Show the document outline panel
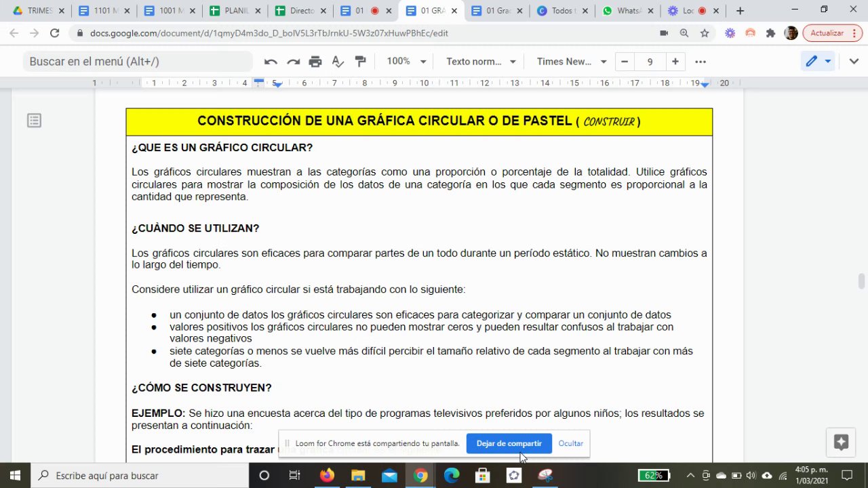 34,121
